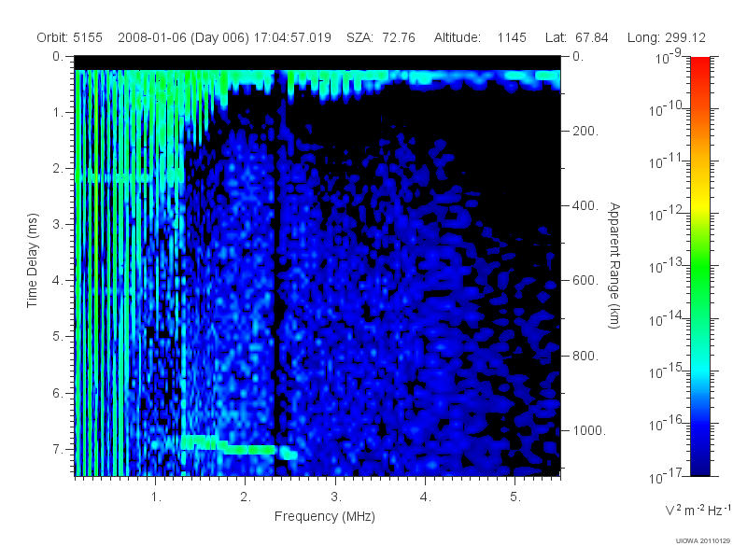Click the '200.' apparent range tick label
The image size is (747, 560).
(585, 131)
